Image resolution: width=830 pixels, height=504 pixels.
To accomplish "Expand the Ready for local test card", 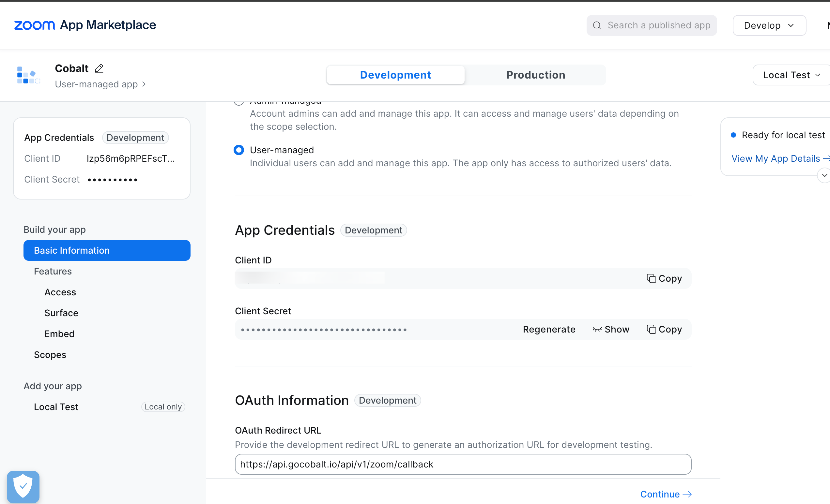I will click(824, 175).
